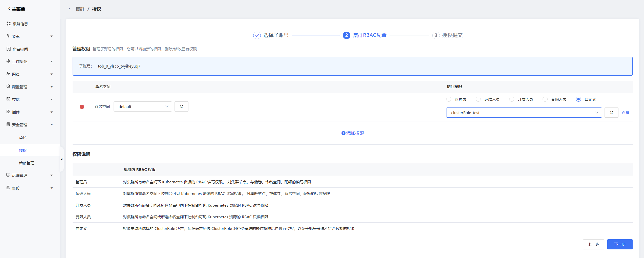The width and height of the screenshot is (644, 258).
Task: Expand the 工作负载 menu arrow
Action: [x=52, y=61]
